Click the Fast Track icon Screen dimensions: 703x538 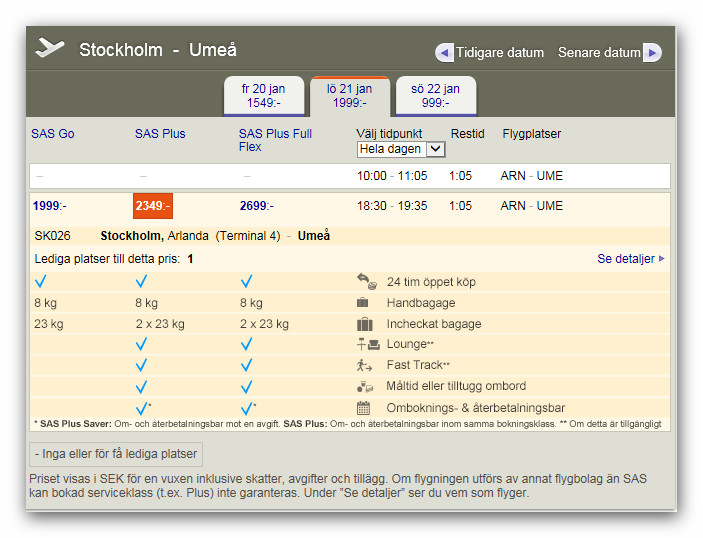(365, 366)
